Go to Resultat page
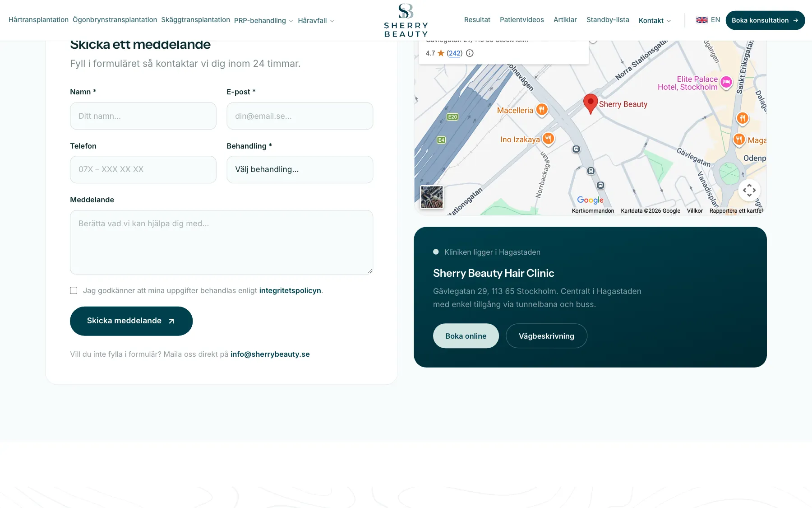 [x=477, y=20]
